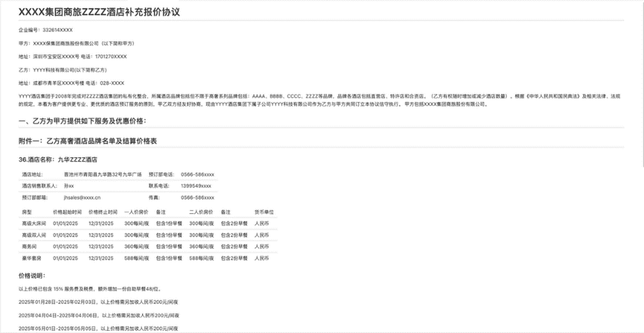Click the 附件一 price table heading
This screenshot has height=333, width=644.
click(x=88, y=141)
